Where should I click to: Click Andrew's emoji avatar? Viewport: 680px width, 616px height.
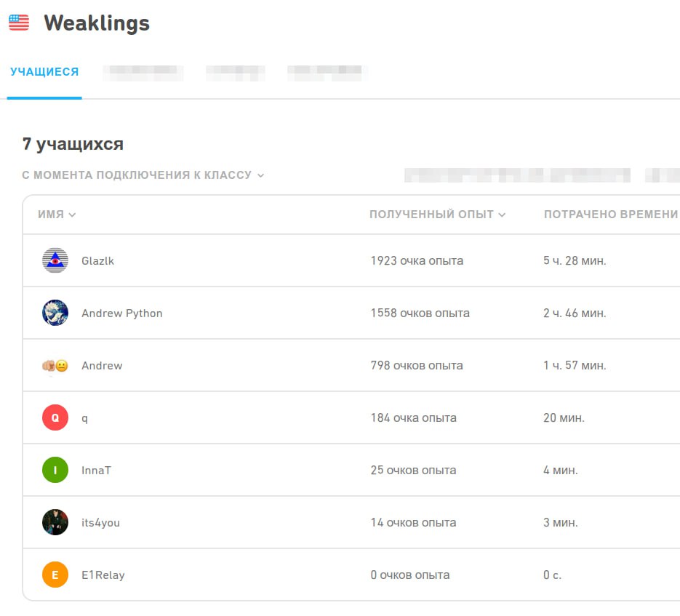pos(55,365)
